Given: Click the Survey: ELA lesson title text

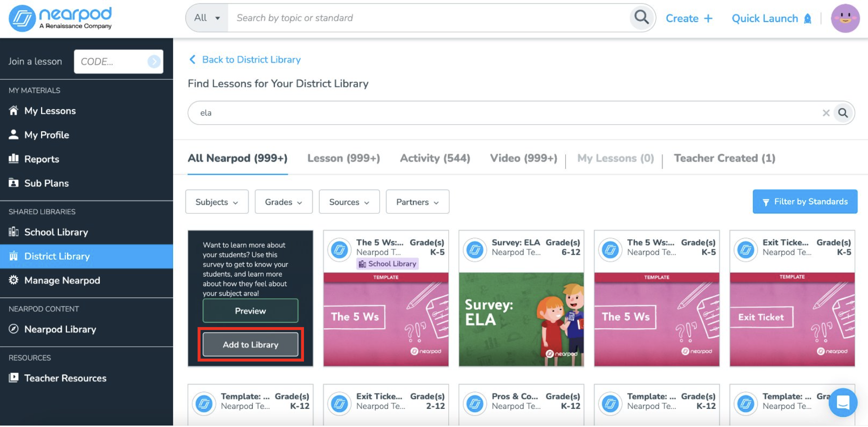Looking at the screenshot, I should tap(516, 242).
